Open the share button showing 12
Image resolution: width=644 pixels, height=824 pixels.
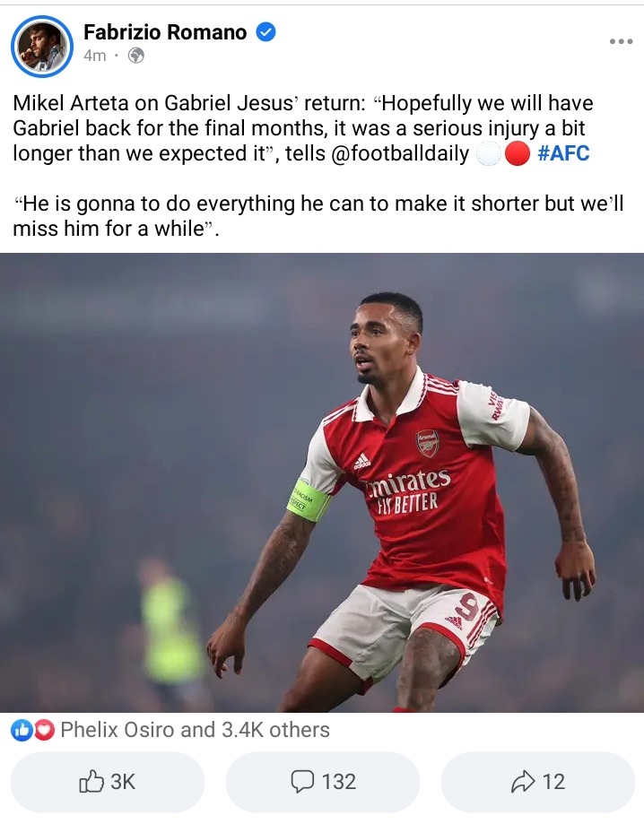(x=538, y=782)
